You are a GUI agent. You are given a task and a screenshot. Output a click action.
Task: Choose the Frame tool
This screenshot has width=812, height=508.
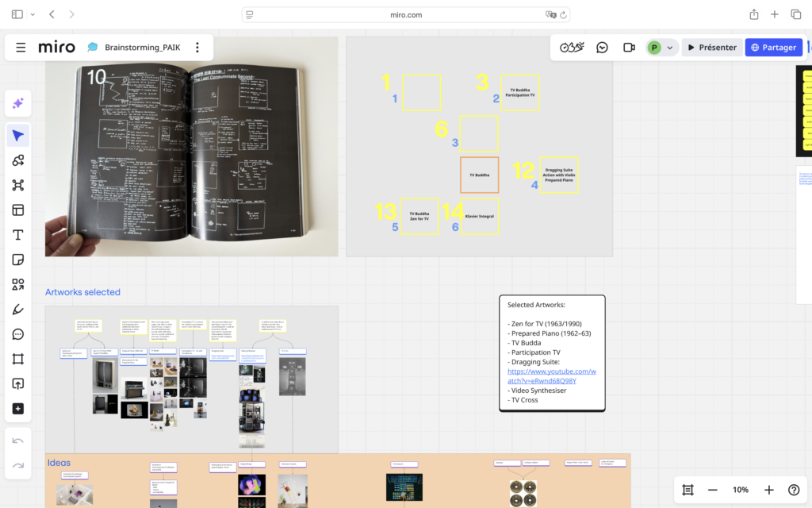tap(18, 359)
